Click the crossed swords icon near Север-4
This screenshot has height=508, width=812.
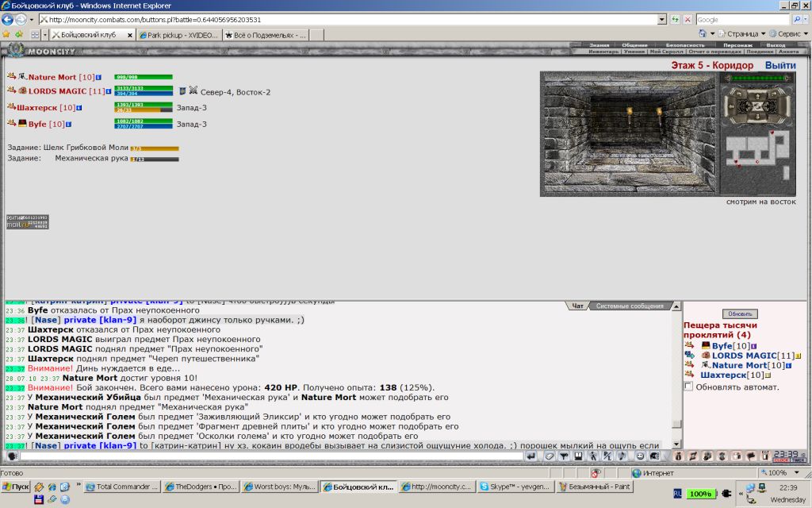193,90
